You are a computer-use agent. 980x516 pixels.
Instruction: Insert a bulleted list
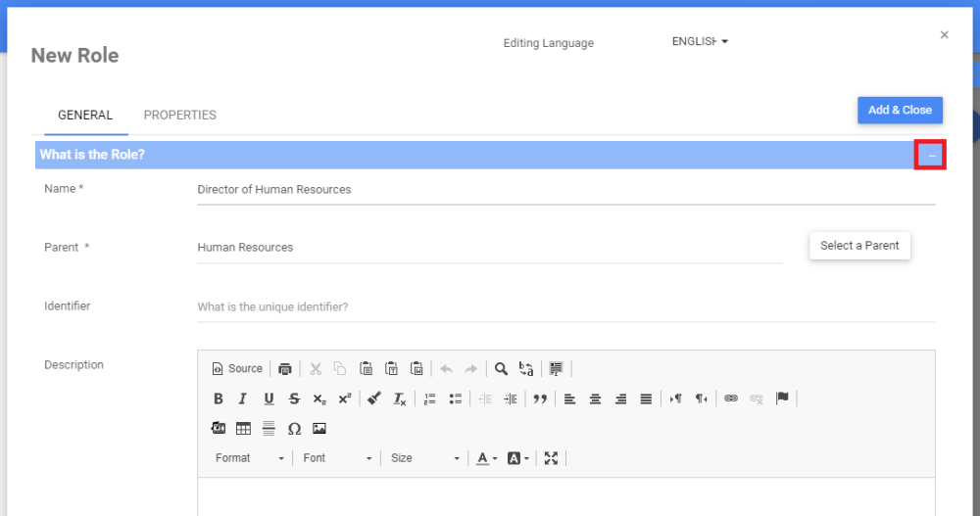(x=455, y=399)
